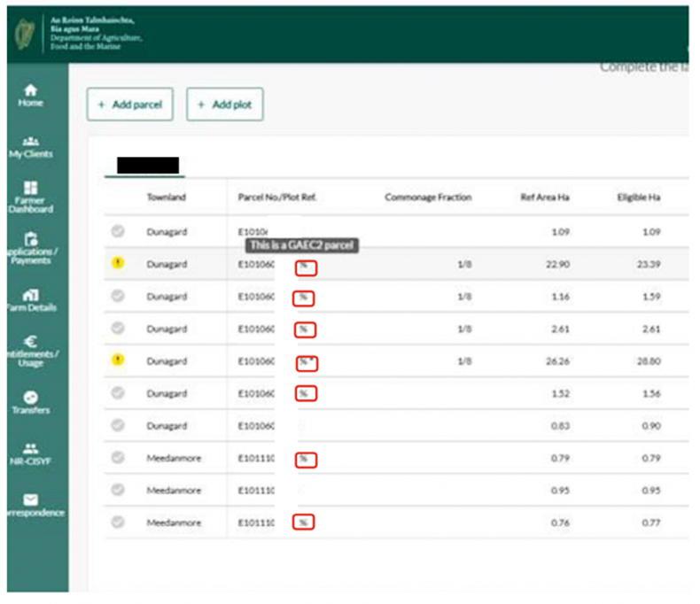This screenshot has height=604, width=700.
Task: Click yellow warning icon on 26.26 ha row
Action: pos(118,360)
